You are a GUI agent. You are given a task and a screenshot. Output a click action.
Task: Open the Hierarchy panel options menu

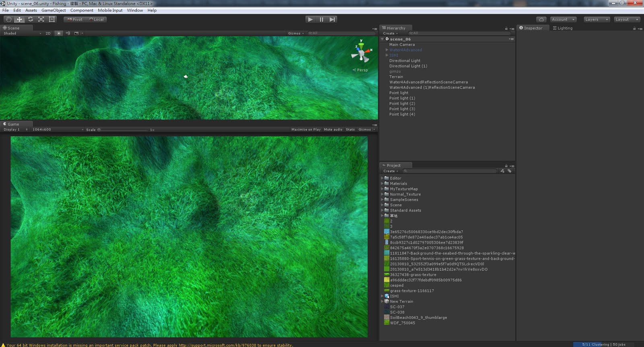[512, 29]
